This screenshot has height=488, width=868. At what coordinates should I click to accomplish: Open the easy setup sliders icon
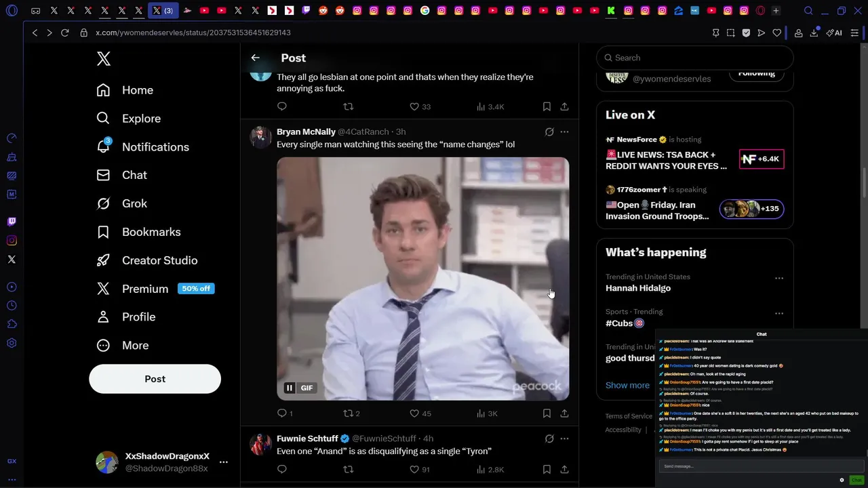854,33
